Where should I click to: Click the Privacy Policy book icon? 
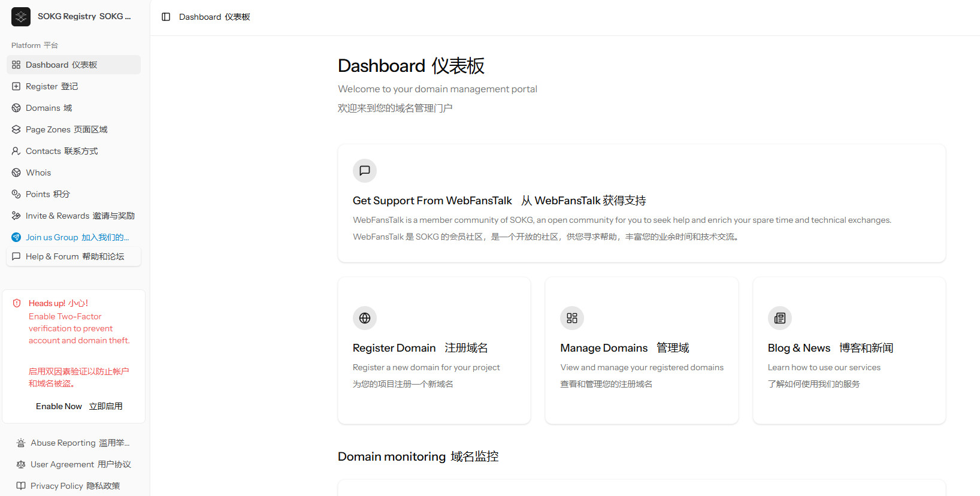pyautogui.click(x=21, y=486)
